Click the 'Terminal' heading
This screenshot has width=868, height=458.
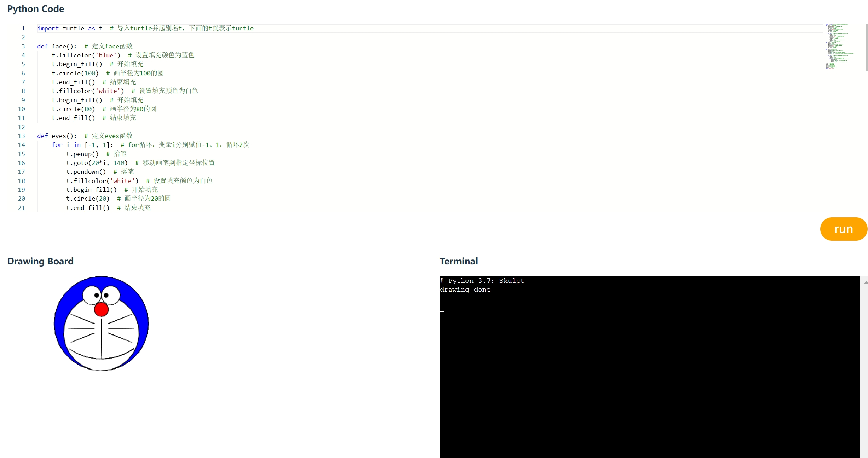459,261
